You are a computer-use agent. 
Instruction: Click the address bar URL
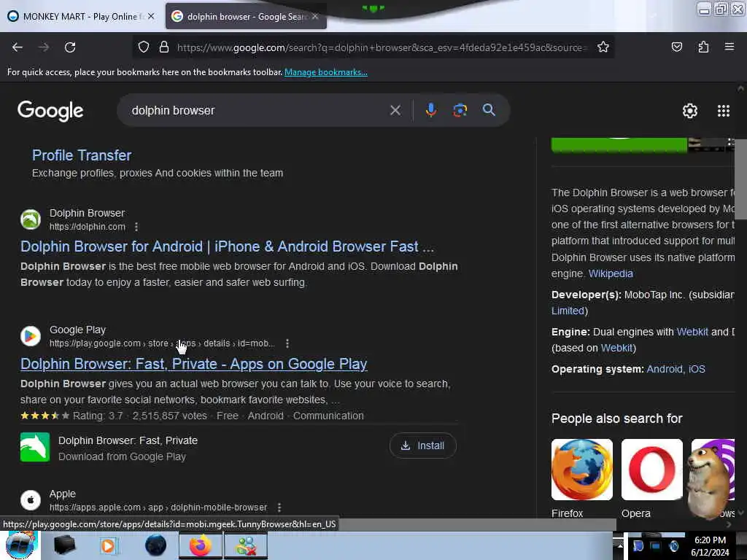381,47
